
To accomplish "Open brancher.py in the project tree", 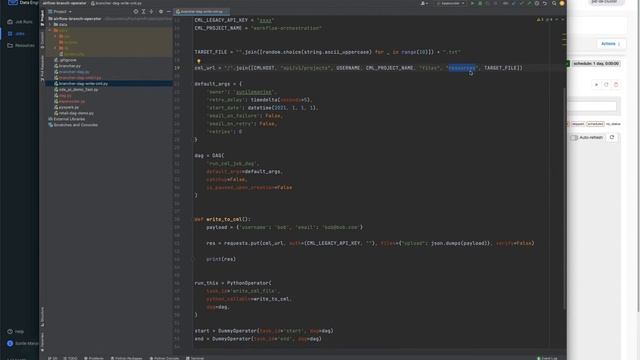I will pos(67,66).
